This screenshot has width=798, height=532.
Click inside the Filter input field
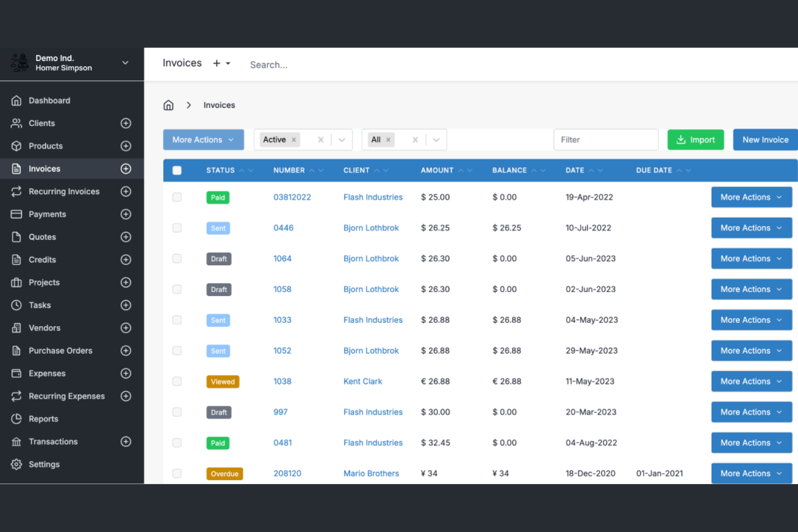606,140
